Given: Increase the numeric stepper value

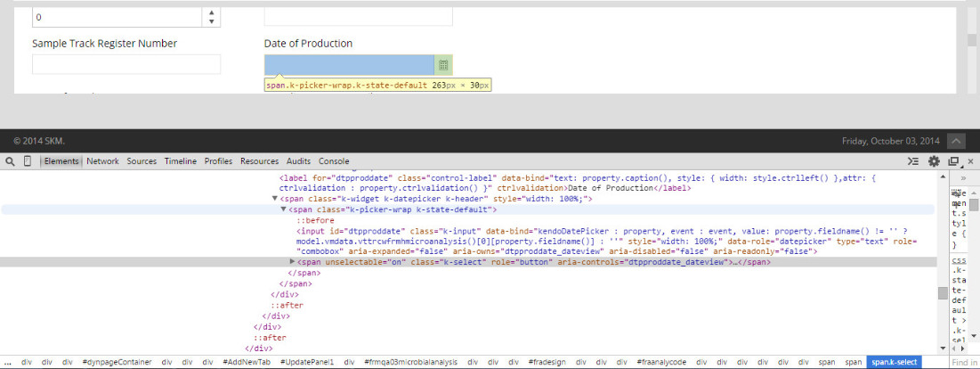Looking at the screenshot, I should 211,12.
